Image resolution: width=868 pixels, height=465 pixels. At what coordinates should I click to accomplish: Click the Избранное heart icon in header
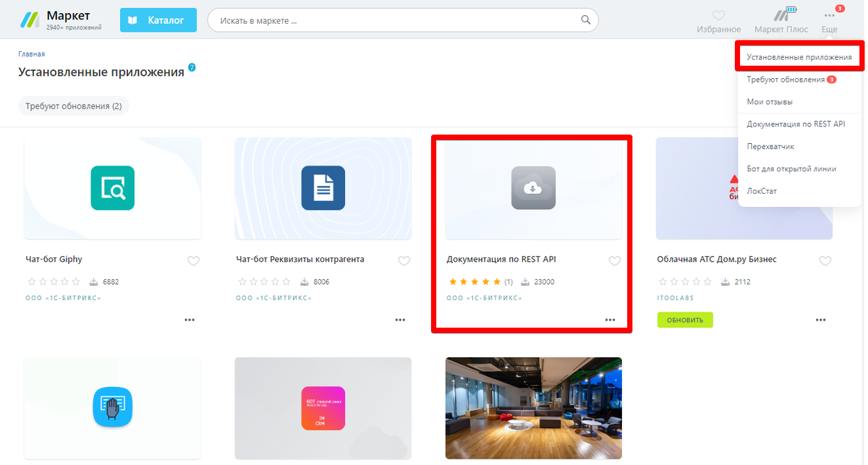[x=718, y=15]
